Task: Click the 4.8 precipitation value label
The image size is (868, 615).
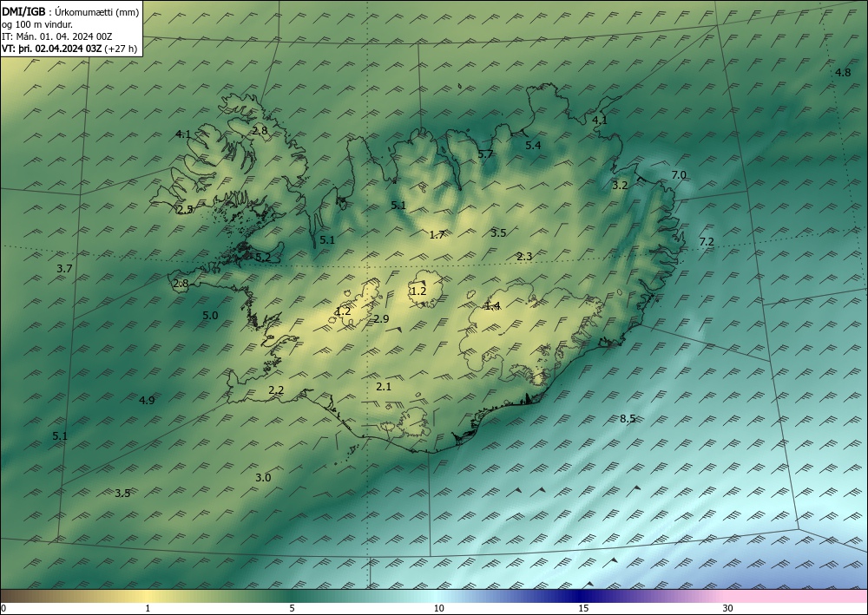Action: pos(843,73)
